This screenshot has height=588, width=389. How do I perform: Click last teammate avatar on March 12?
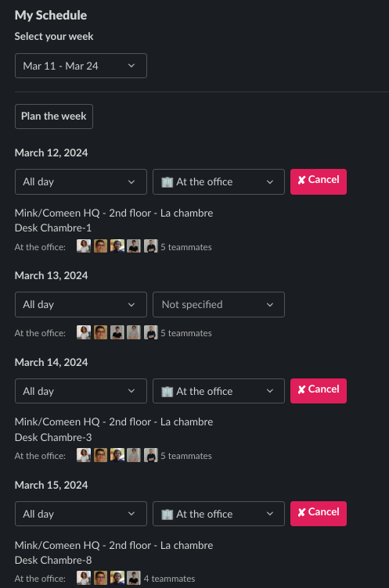[150, 246]
